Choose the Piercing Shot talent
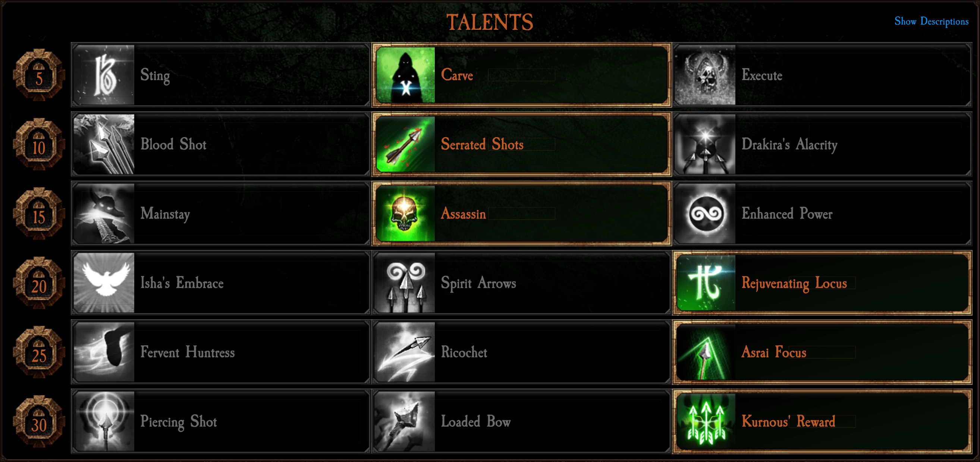 tap(221, 421)
